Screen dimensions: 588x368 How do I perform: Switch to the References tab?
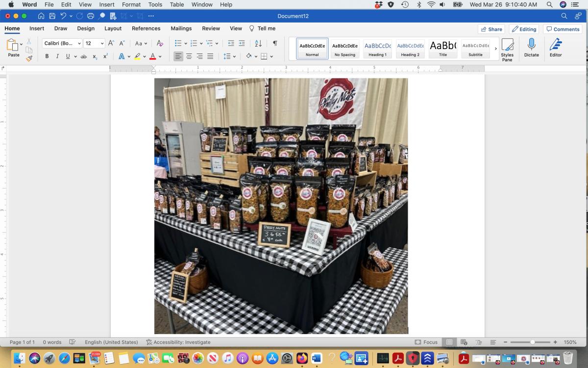click(x=146, y=28)
